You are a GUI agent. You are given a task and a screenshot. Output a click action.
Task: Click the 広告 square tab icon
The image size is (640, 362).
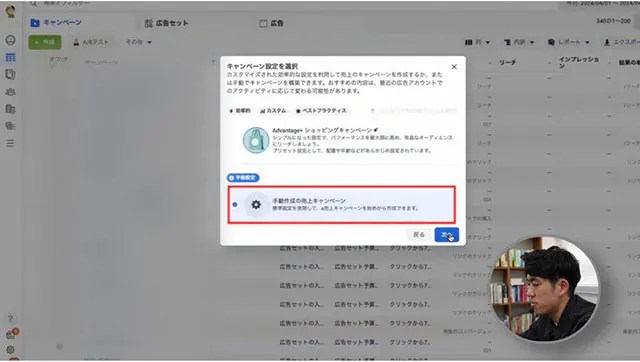(263, 23)
